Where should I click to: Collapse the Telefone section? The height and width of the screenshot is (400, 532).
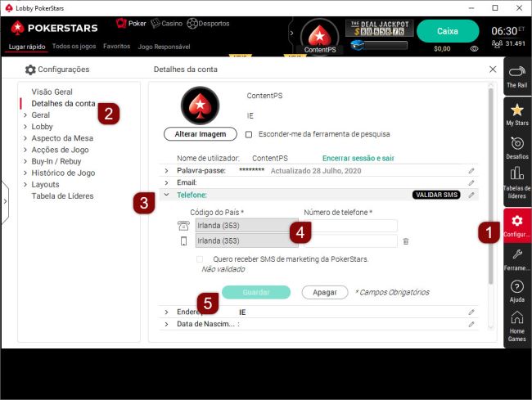pos(166,196)
